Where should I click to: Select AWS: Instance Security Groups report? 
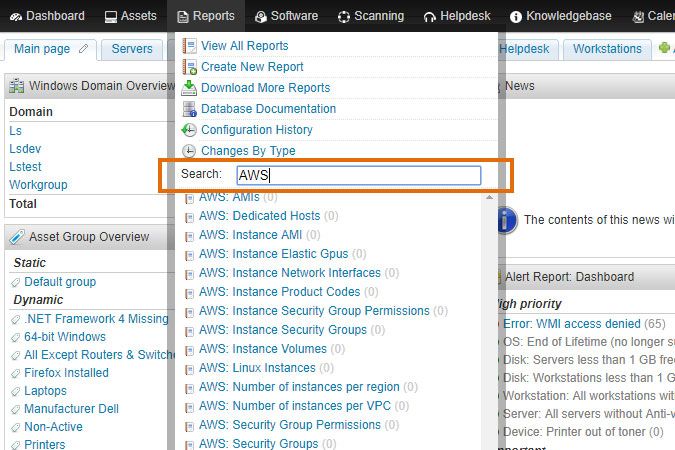(x=283, y=330)
